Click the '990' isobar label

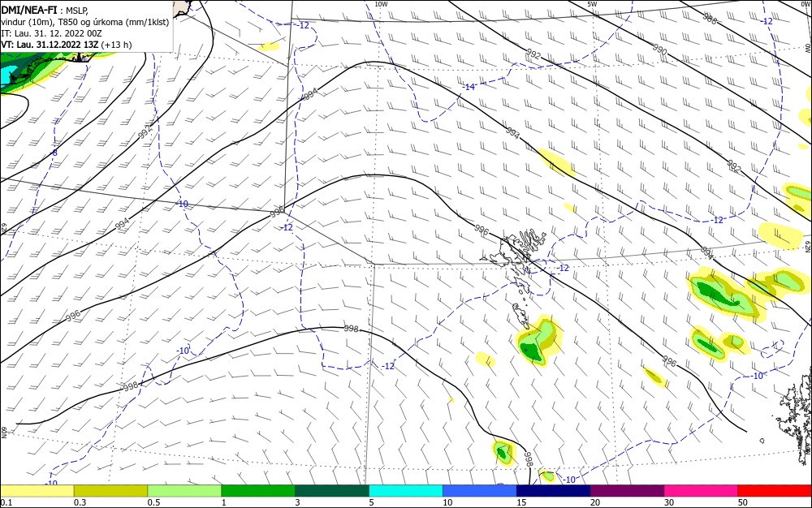click(659, 50)
